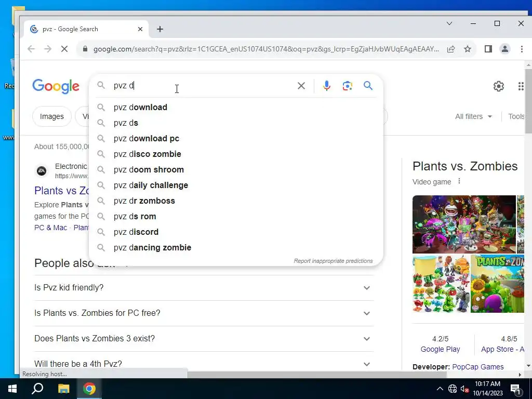Open File Explorer from taskbar
532x399 pixels.
click(63, 389)
